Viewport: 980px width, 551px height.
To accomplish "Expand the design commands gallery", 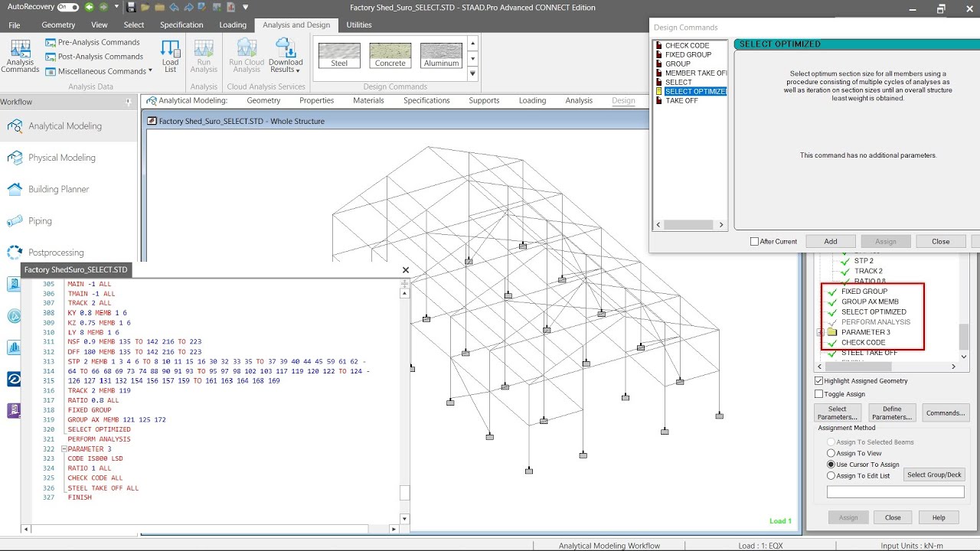I will click(472, 74).
